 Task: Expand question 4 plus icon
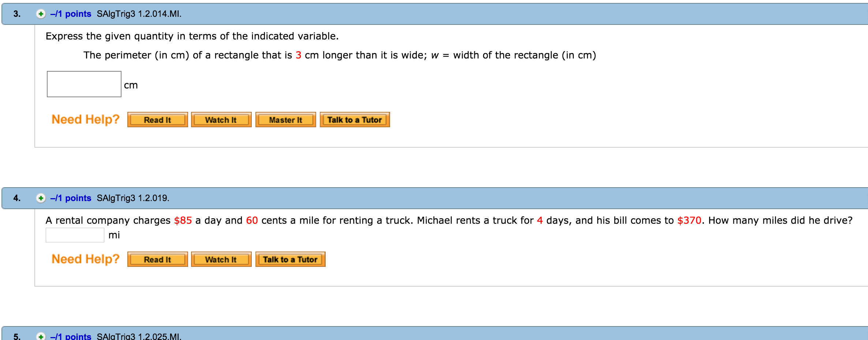click(41, 198)
